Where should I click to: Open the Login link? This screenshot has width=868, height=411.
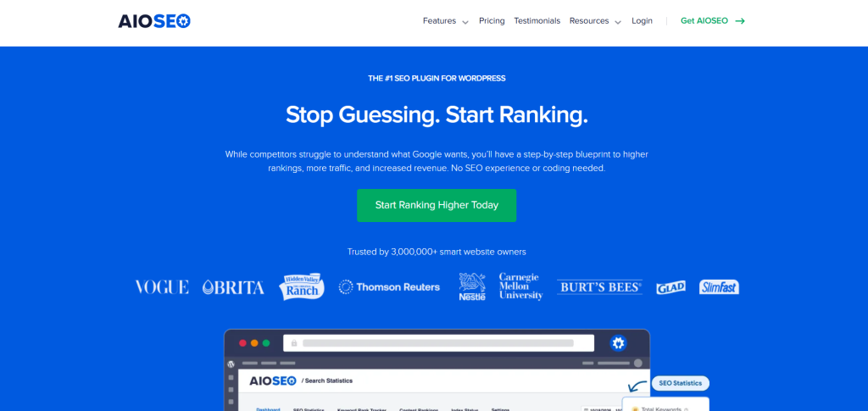(x=642, y=21)
